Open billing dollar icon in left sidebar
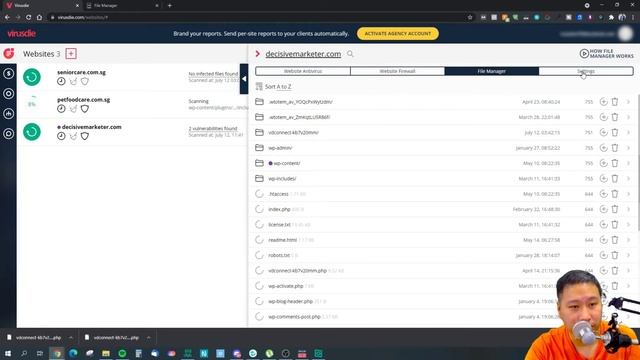Screen dimensions: 640x360 click(9, 73)
